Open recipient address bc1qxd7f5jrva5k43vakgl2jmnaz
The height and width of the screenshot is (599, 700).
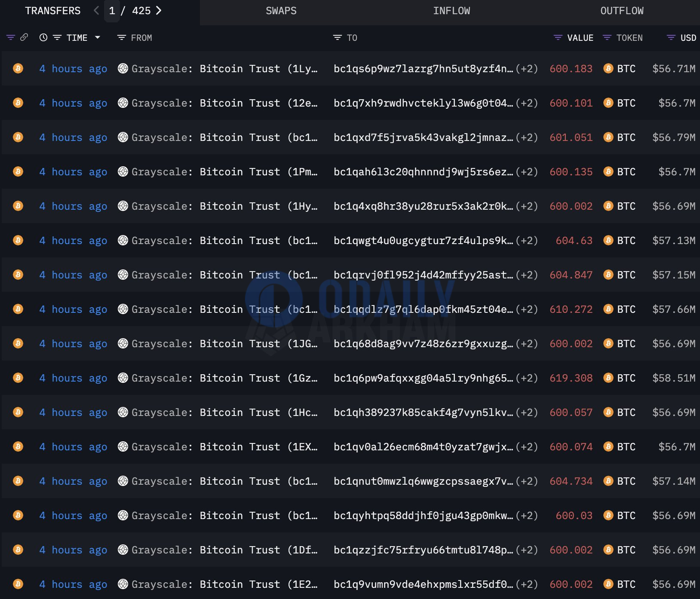click(x=423, y=138)
